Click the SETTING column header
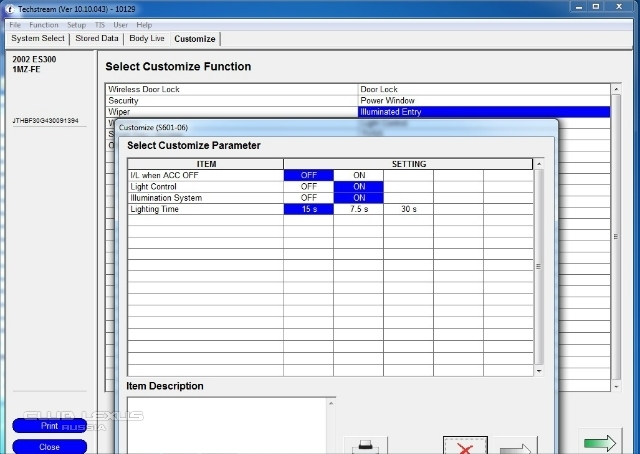This screenshot has height=454, width=640. click(408, 164)
